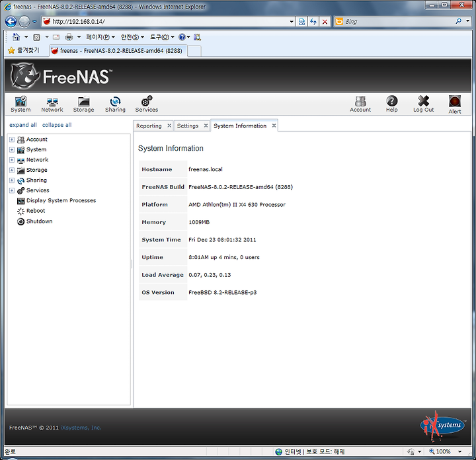This screenshot has width=476, height=460.
Task: Click the 100% zoom button
Action: click(x=440, y=451)
